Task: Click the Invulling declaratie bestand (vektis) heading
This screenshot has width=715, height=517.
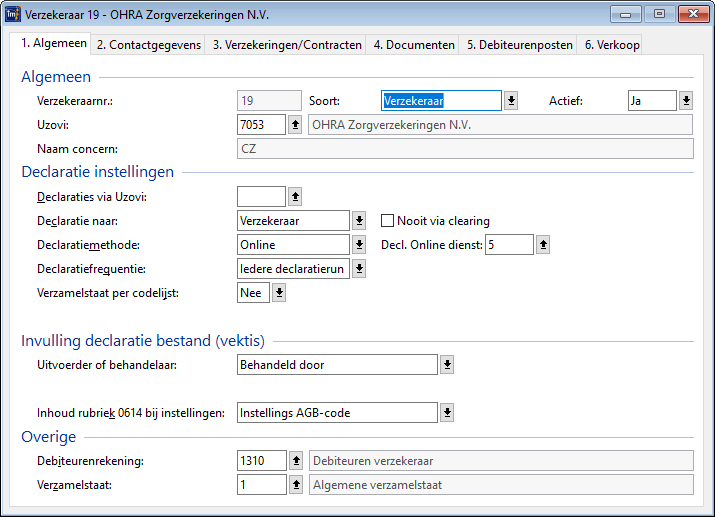Action: tap(143, 341)
